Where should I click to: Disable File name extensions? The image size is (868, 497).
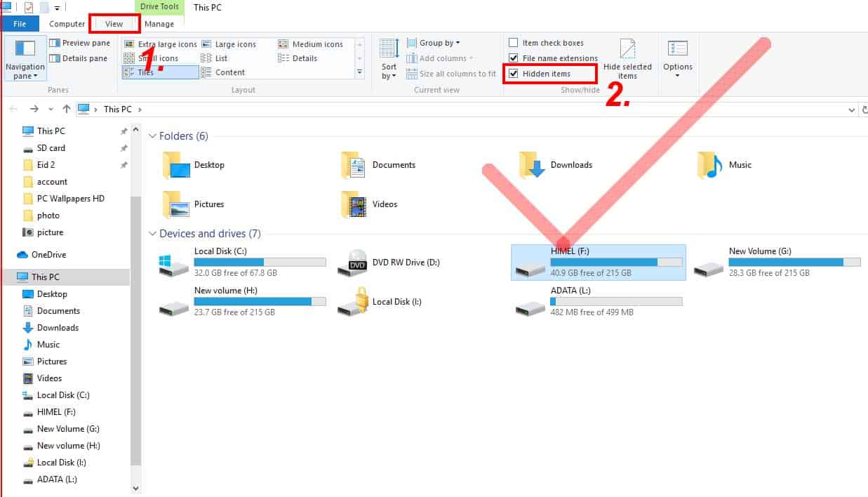point(514,58)
